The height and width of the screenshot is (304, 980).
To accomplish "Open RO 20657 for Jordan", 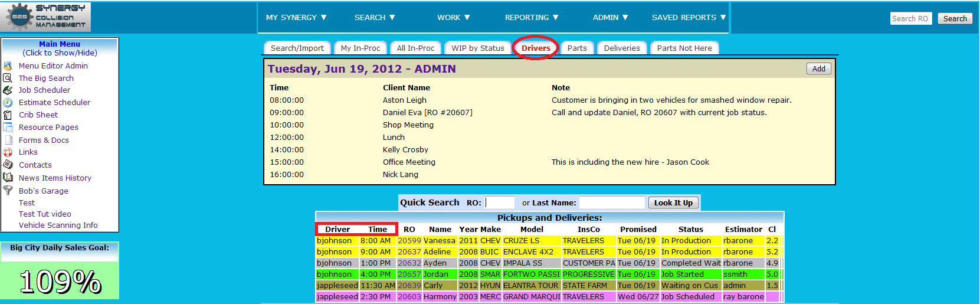I will (409, 274).
